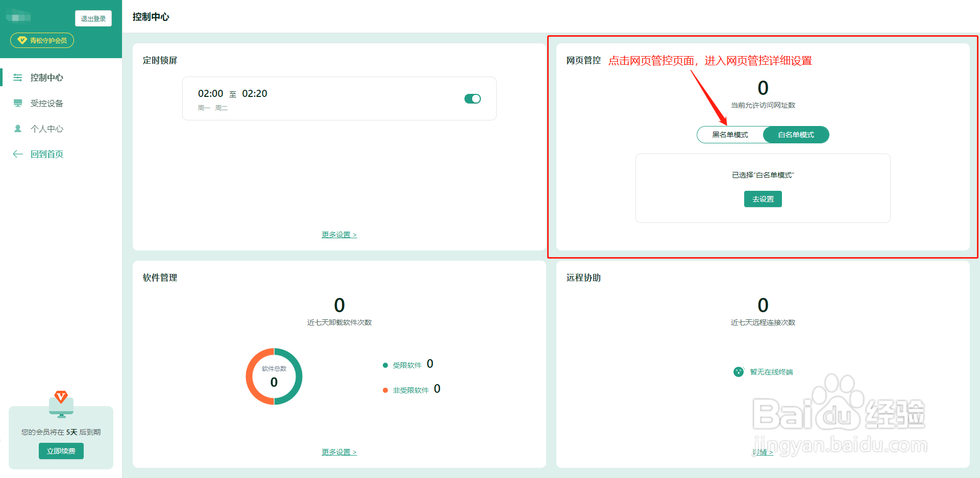980x478 pixels.
Task: Click the VIP monitor icon above membership notice
Action: click(61, 405)
